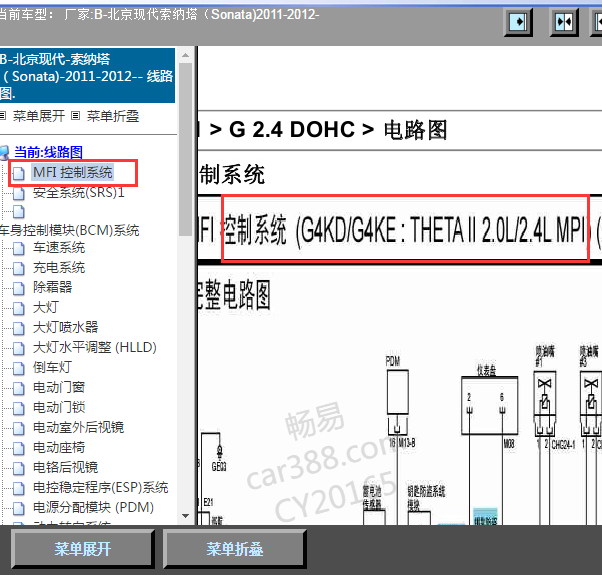Click the page icon beside MFI 控制系统
The width and height of the screenshot is (602, 575).
pos(18,173)
